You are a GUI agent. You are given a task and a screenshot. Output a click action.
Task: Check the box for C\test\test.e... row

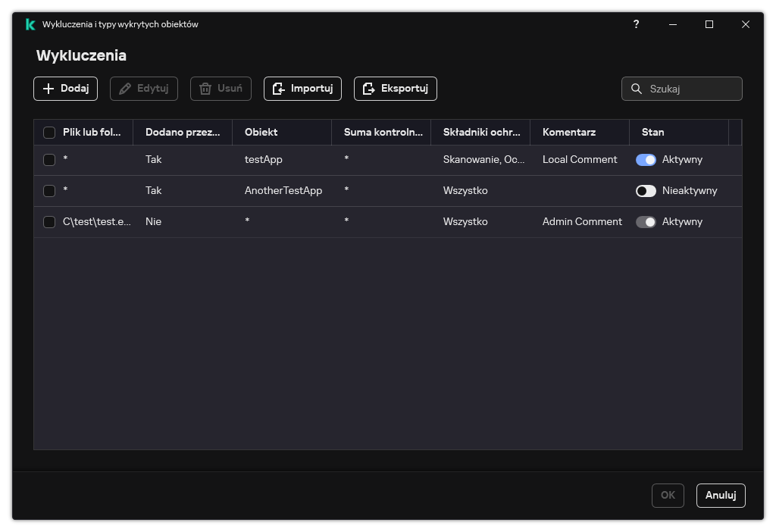(x=49, y=222)
